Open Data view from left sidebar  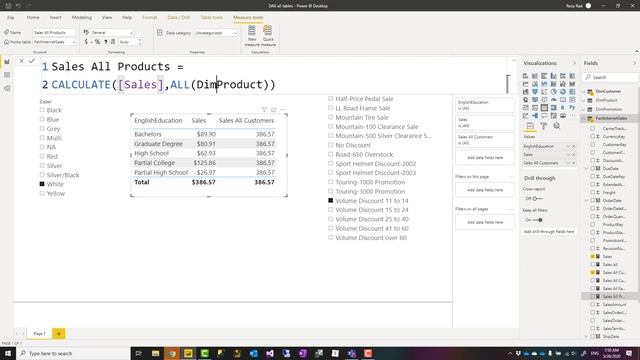pyautogui.click(x=7, y=75)
